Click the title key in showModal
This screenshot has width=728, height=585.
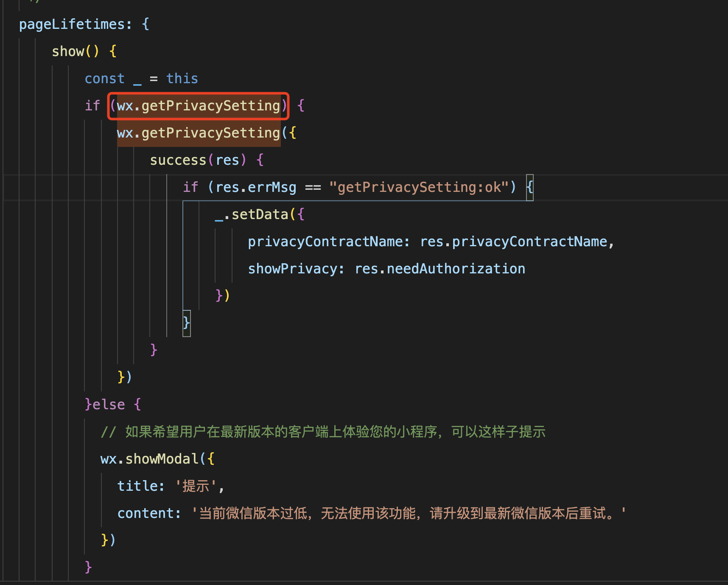(137, 486)
